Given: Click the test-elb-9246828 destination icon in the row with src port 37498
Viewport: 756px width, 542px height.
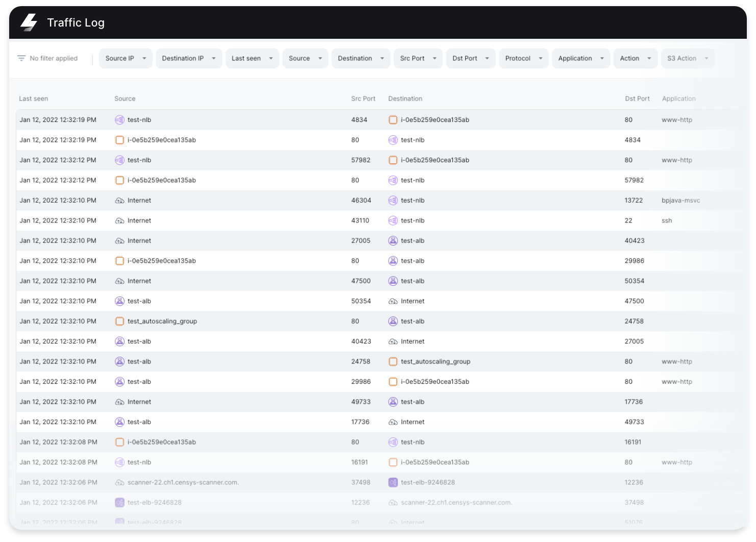Looking at the screenshot, I should [x=393, y=482].
